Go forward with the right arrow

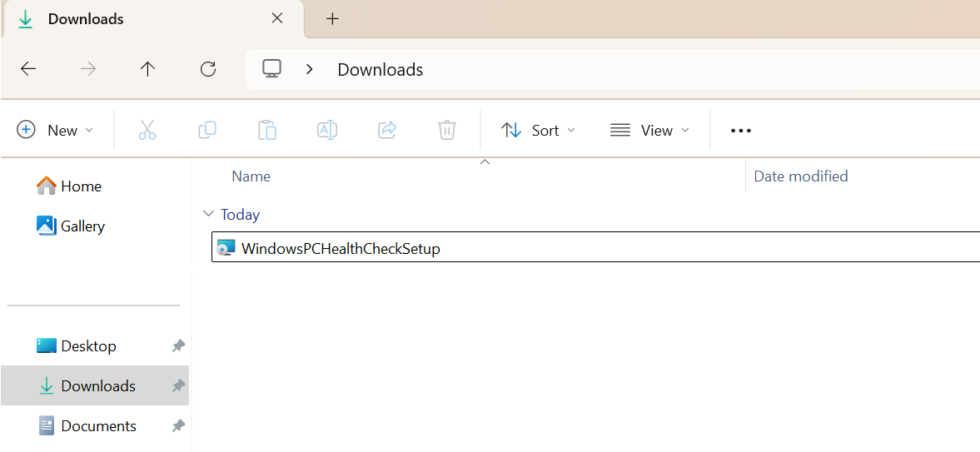point(88,69)
